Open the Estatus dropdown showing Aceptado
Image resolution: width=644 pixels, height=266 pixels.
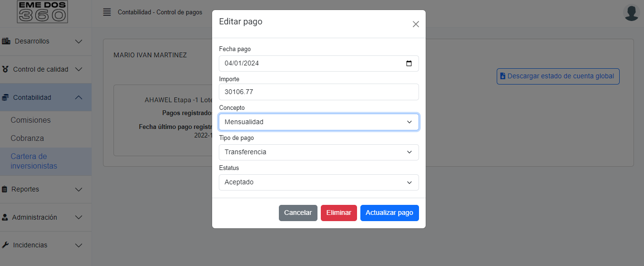[318, 182]
